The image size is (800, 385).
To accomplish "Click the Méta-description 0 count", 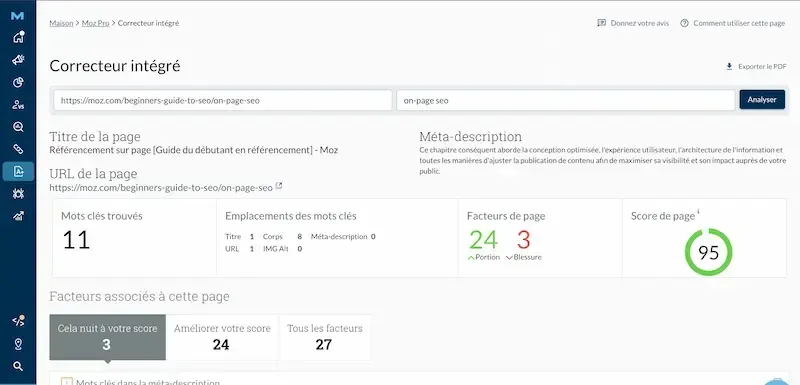I will (373, 237).
